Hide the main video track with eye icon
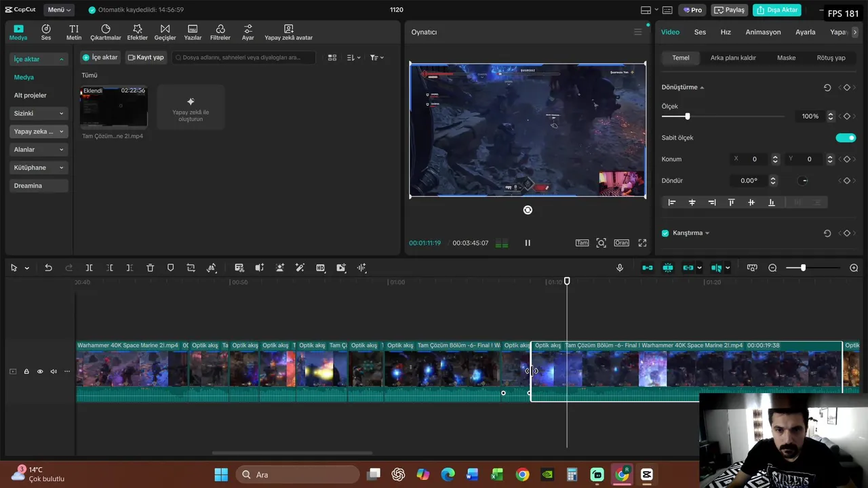 (x=40, y=371)
